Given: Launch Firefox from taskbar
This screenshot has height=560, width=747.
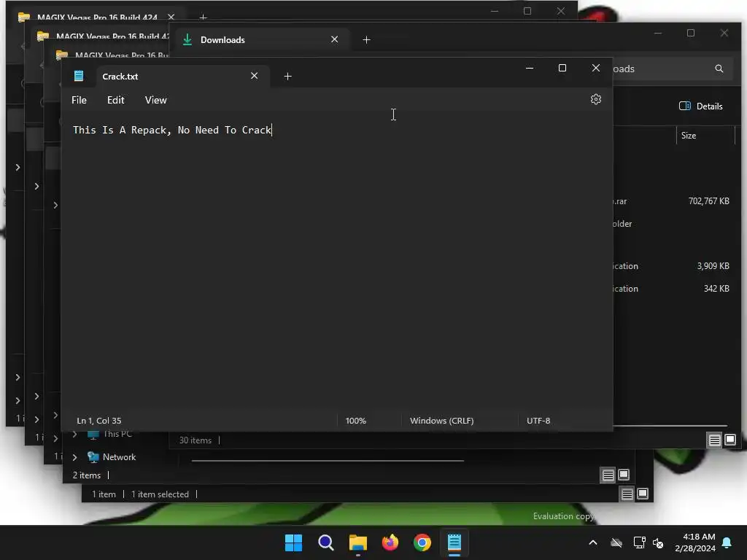Looking at the screenshot, I should coord(390,542).
